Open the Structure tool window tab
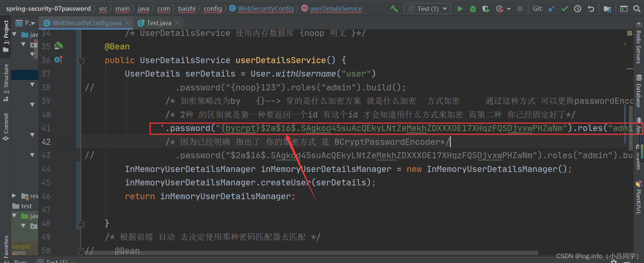The image size is (644, 263). click(x=6, y=82)
